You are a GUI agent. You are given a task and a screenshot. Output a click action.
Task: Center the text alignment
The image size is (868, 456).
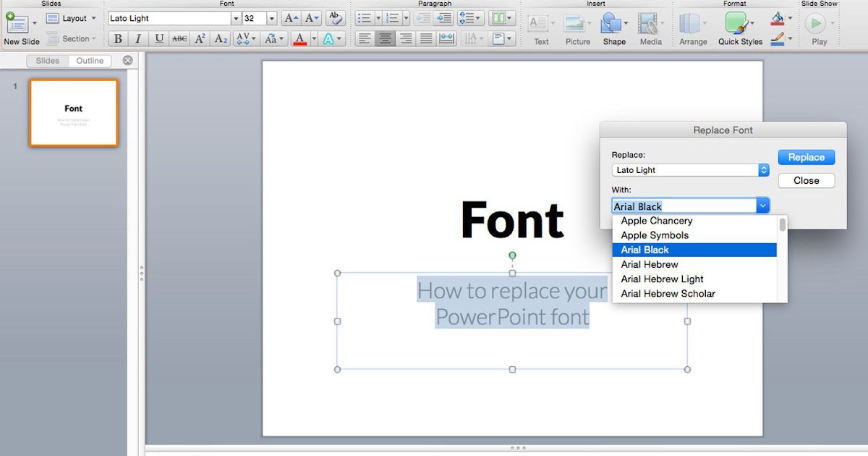(x=386, y=39)
